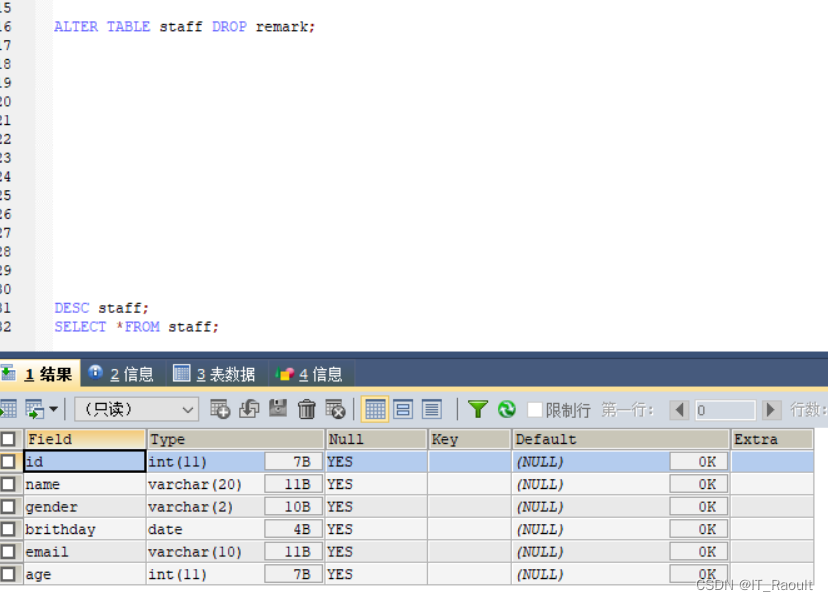Screen dimensions: 828x601
Task: Click the first row number input field
Action: 725,410
